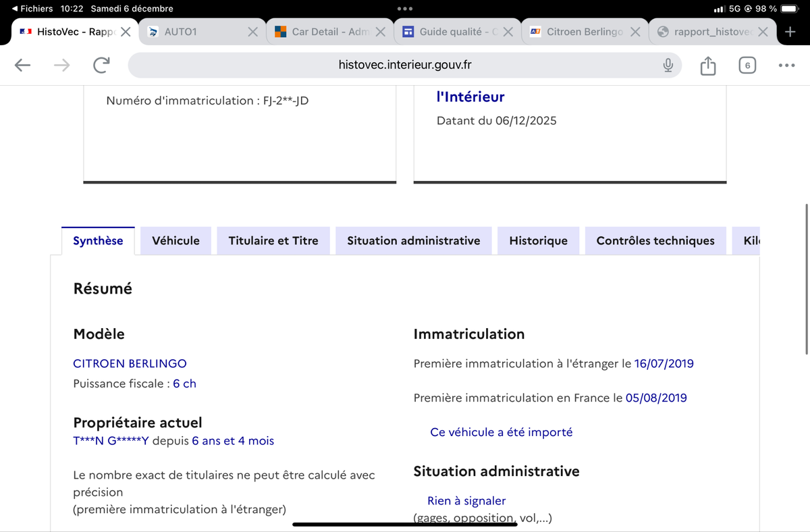Screen dimensions: 810x532
Task: Click the Propriétaire actuel heading
Action: click(x=138, y=423)
